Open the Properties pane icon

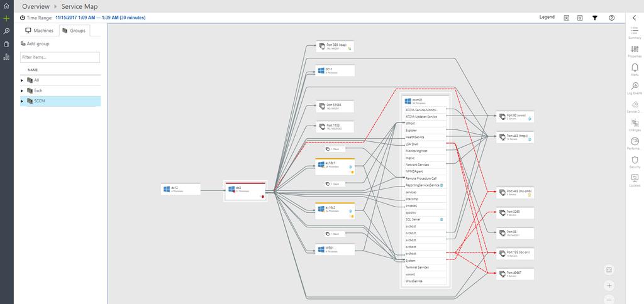click(x=635, y=49)
